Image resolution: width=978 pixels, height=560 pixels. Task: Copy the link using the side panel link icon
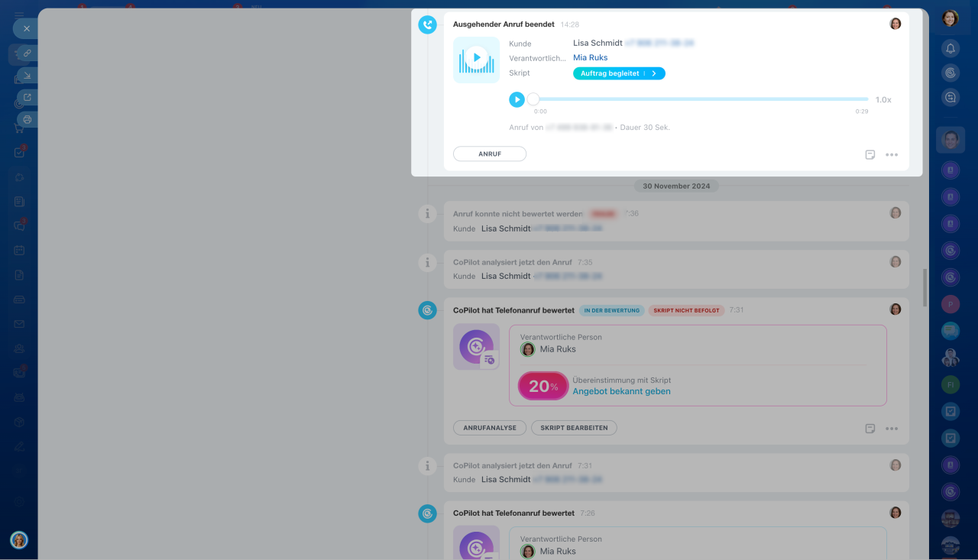(26, 53)
